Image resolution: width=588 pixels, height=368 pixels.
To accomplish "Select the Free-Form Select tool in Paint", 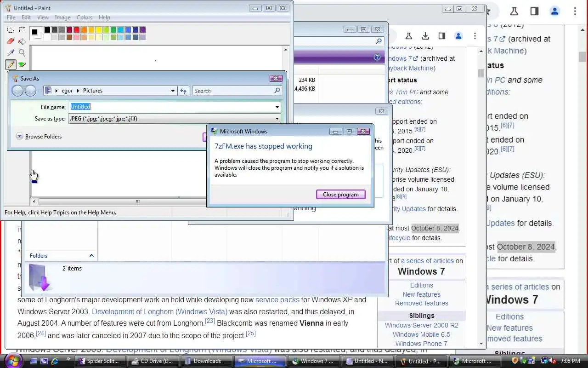I will click(x=11, y=30).
